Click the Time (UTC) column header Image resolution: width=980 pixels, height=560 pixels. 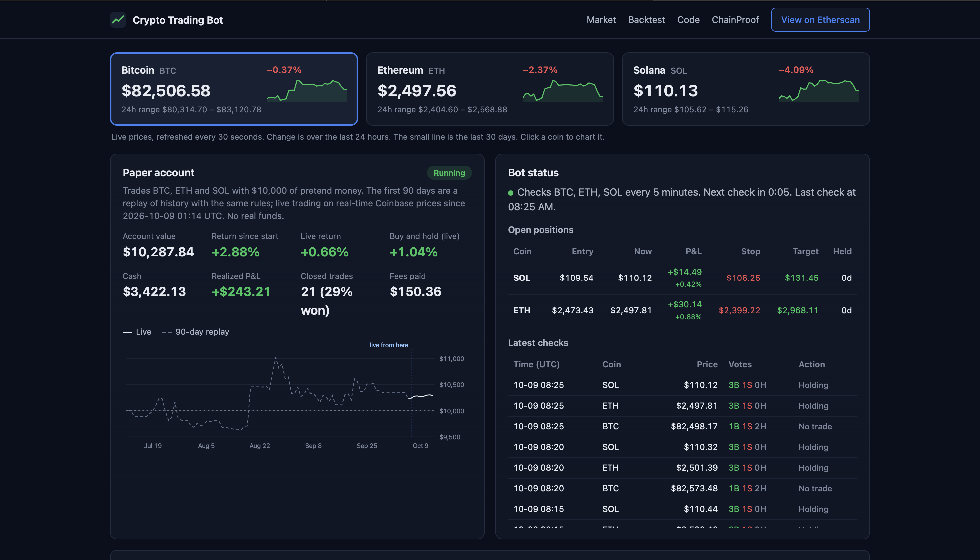(536, 364)
